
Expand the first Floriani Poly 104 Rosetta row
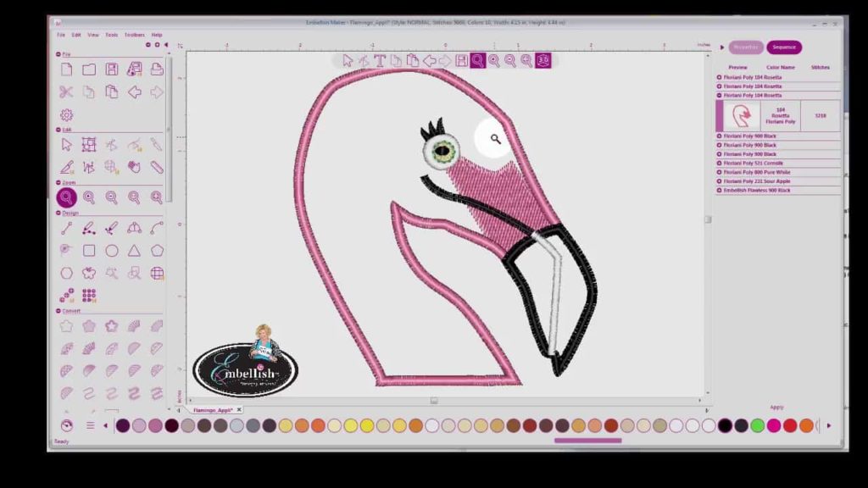pos(719,75)
